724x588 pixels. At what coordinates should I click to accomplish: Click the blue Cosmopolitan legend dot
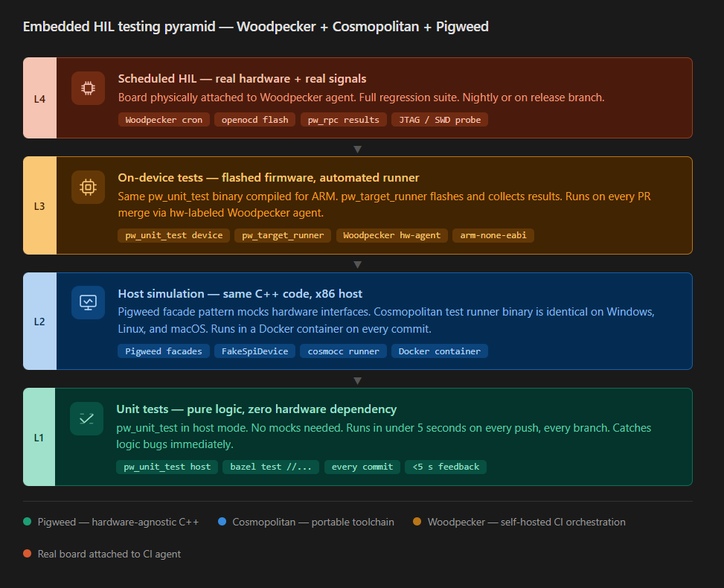222,522
